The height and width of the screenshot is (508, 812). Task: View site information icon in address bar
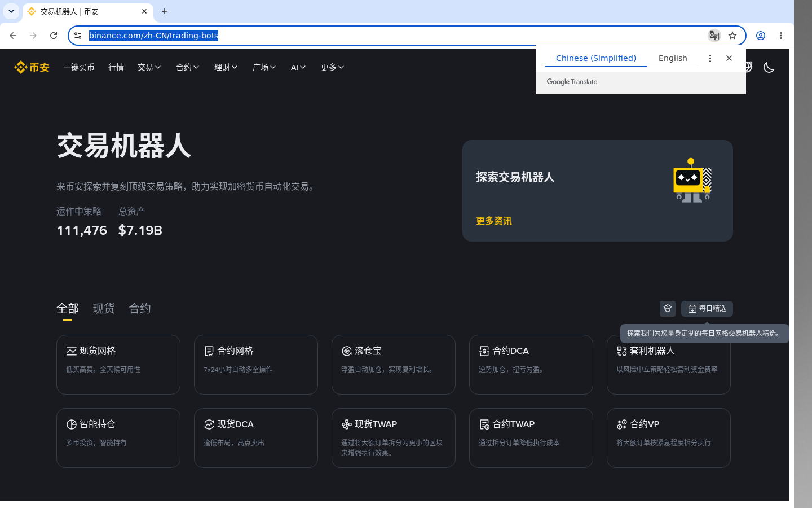78,36
